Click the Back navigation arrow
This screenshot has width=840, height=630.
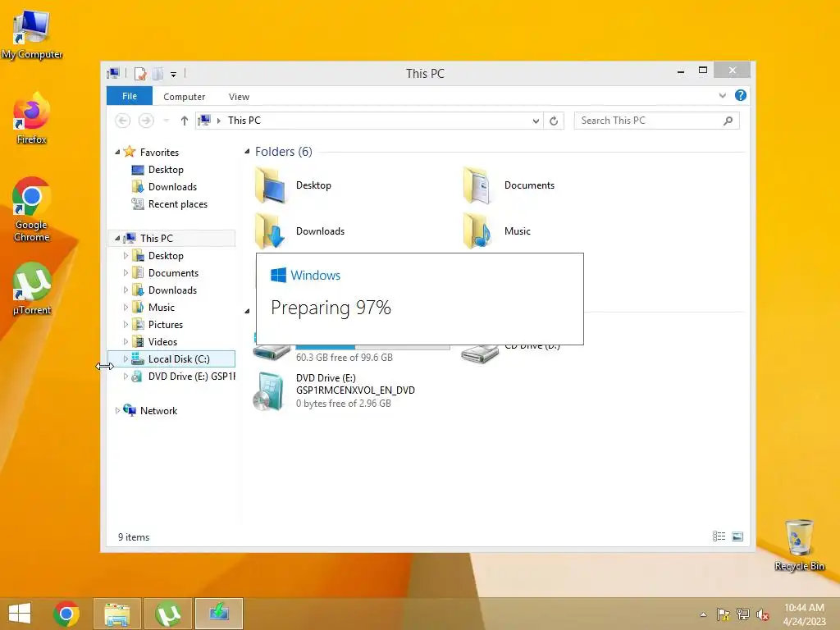123,121
